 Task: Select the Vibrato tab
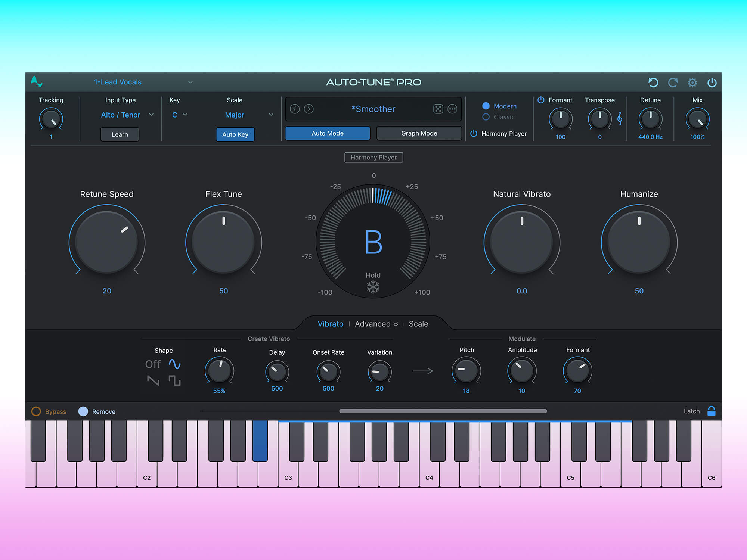(330, 324)
